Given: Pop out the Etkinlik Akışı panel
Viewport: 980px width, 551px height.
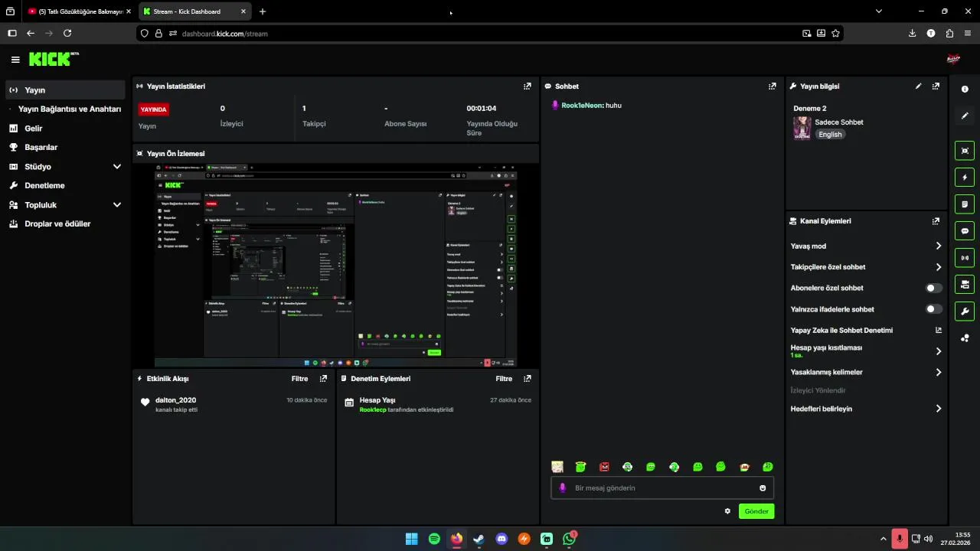Looking at the screenshot, I should pos(323,379).
